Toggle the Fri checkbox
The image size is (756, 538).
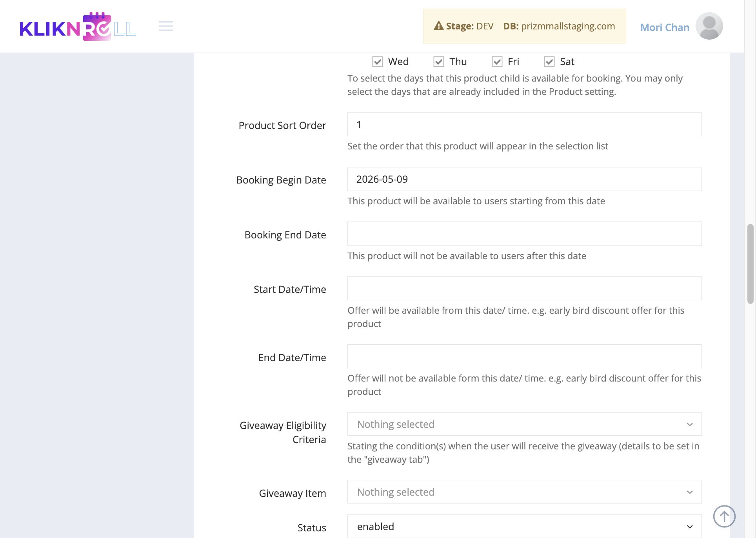(x=497, y=62)
